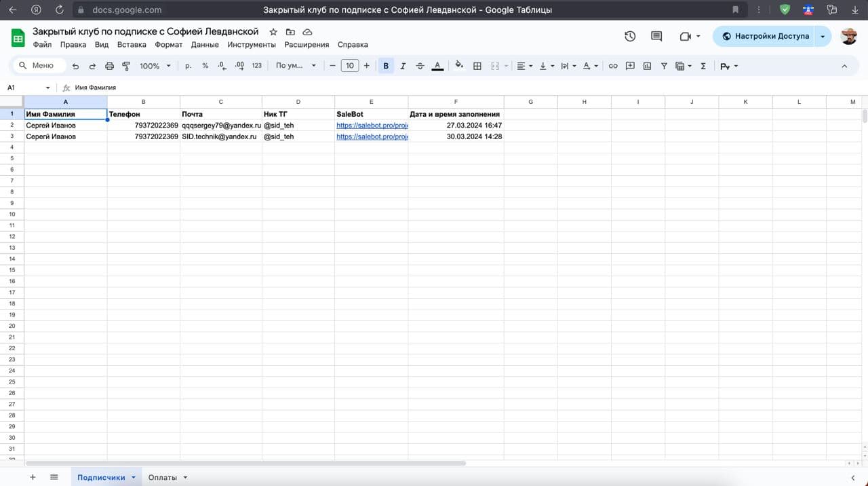Open the Вставка menu
The height and width of the screenshot is (486, 868).
click(x=132, y=45)
